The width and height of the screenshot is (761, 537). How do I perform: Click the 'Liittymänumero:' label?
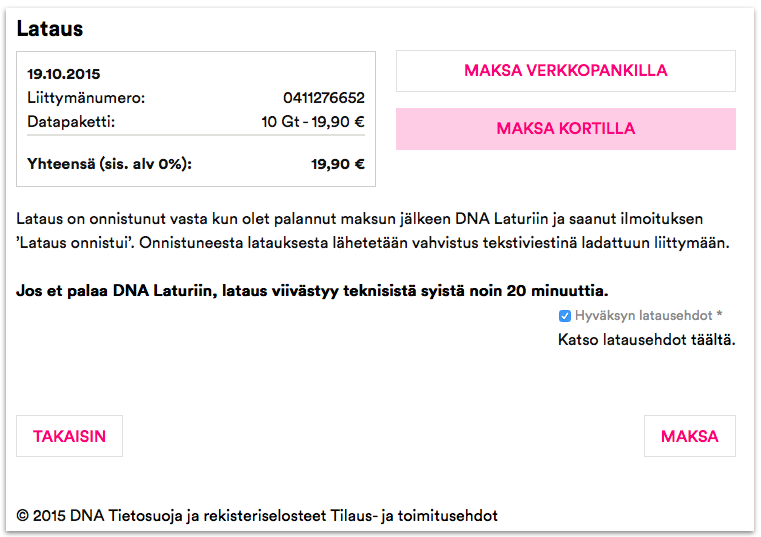[86, 98]
